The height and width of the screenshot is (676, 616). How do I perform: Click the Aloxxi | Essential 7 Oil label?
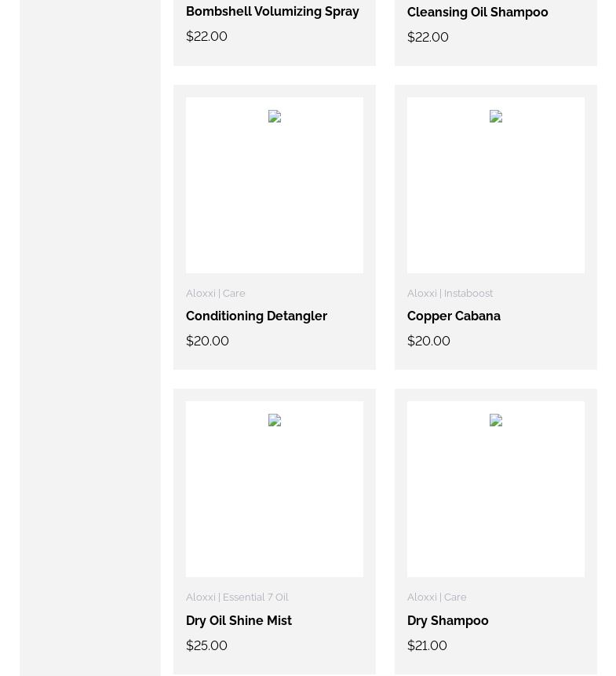point(237,597)
